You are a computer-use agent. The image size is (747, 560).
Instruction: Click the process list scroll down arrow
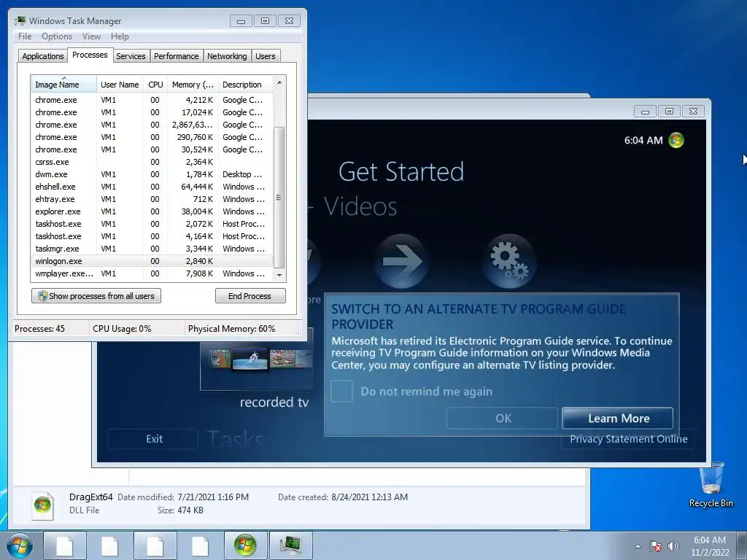point(279,275)
